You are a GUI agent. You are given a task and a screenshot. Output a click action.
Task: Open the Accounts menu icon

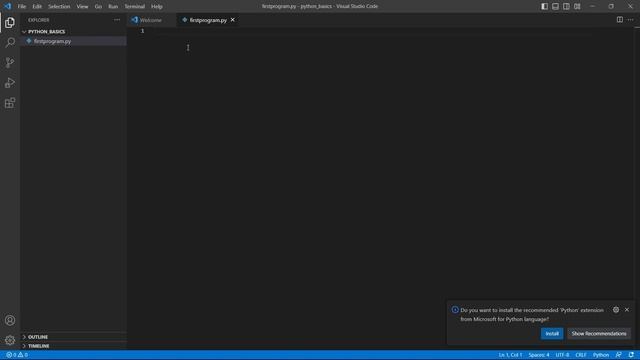click(10, 320)
